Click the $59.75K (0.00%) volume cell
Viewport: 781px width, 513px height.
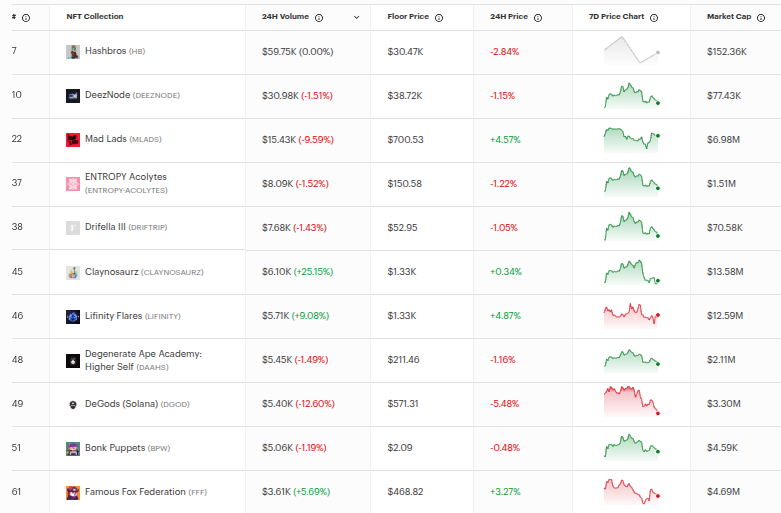(x=297, y=52)
